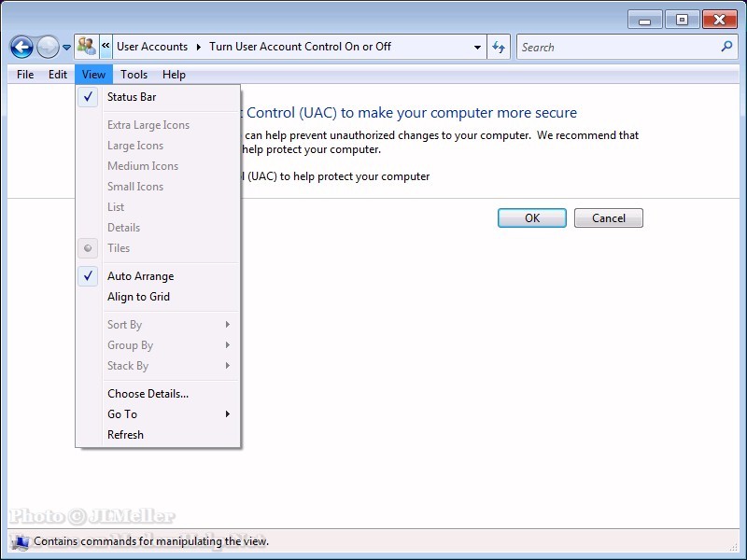Toggle Auto Arrange option

[x=158, y=276]
